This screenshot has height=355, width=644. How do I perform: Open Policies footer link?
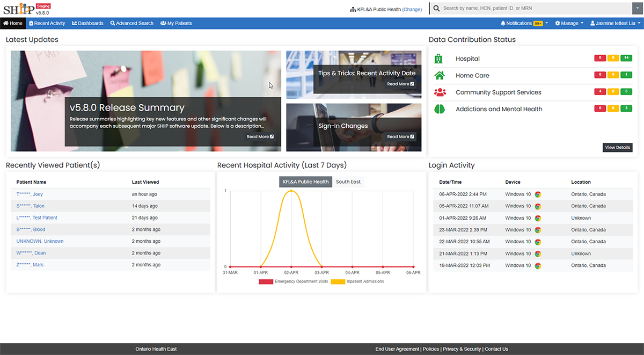[x=431, y=349]
